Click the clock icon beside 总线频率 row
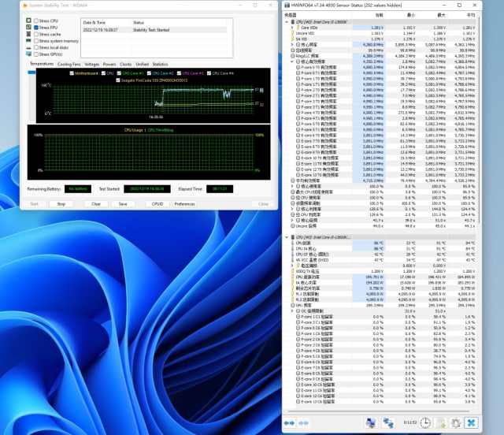Image resolution: width=504 pixels, height=435 pixels. 293,50
